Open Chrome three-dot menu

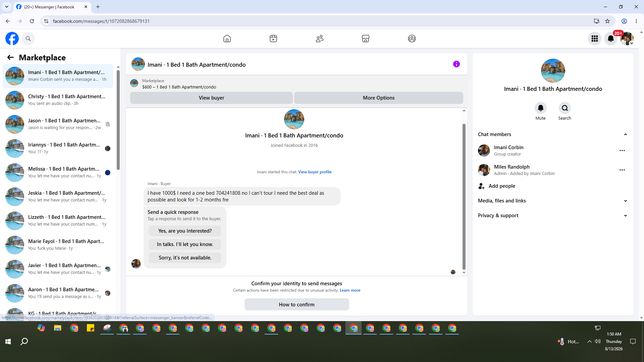click(x=636, y=21)
